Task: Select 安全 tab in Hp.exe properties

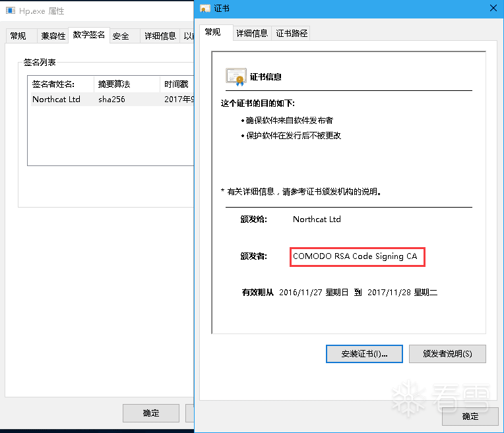Action: [125, 36]
